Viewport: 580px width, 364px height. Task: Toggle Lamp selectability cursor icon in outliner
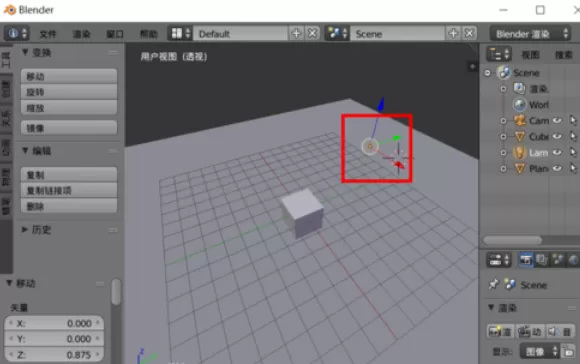click(x=573, y=152)
